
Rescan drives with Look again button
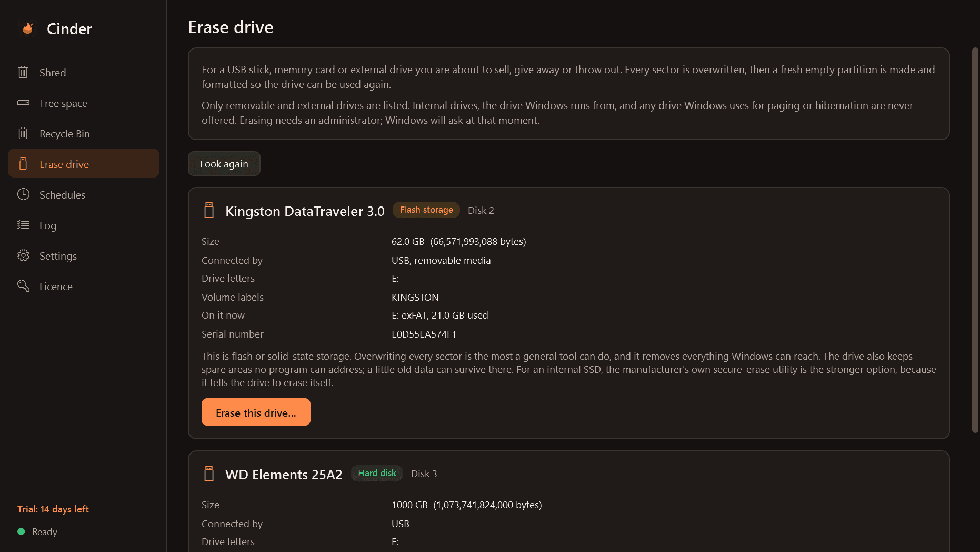coord(224,164)
